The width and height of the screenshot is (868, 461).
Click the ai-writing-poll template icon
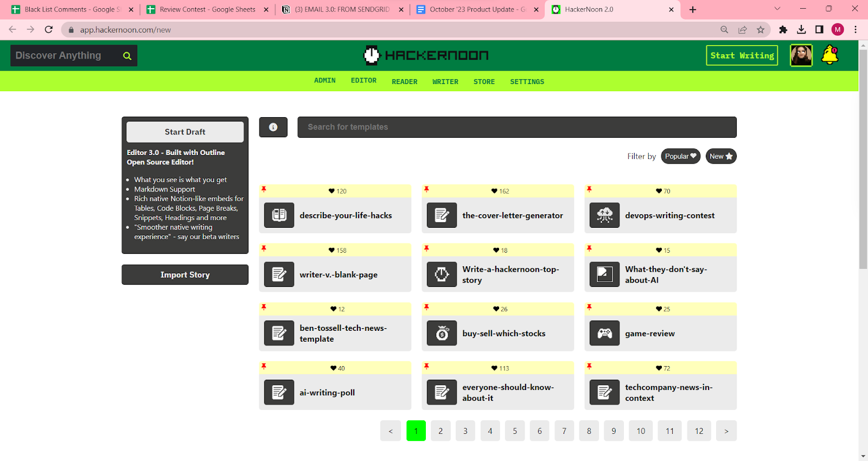pos(279,393)
